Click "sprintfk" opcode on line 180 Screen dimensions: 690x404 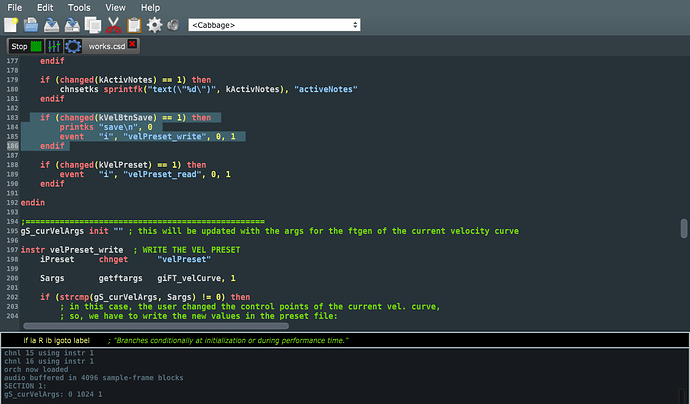click(x=123, y=89)
